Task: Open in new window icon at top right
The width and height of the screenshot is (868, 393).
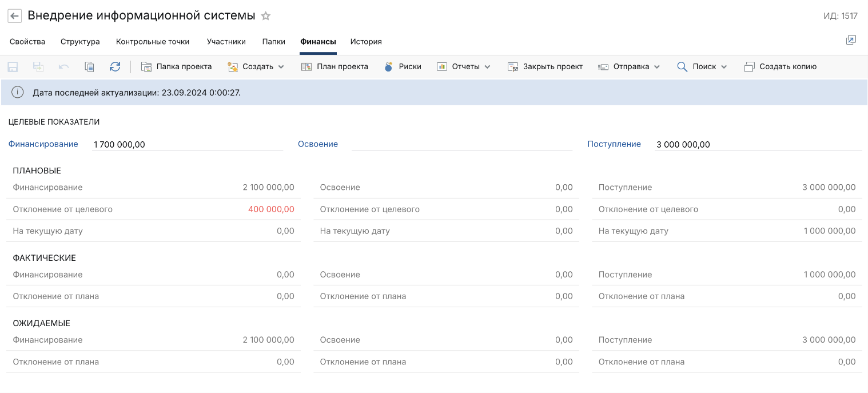Action: 851,40
